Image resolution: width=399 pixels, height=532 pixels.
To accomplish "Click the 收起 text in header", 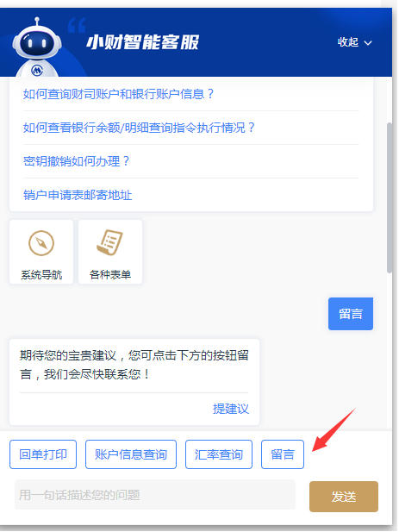I will click(348, 42).
